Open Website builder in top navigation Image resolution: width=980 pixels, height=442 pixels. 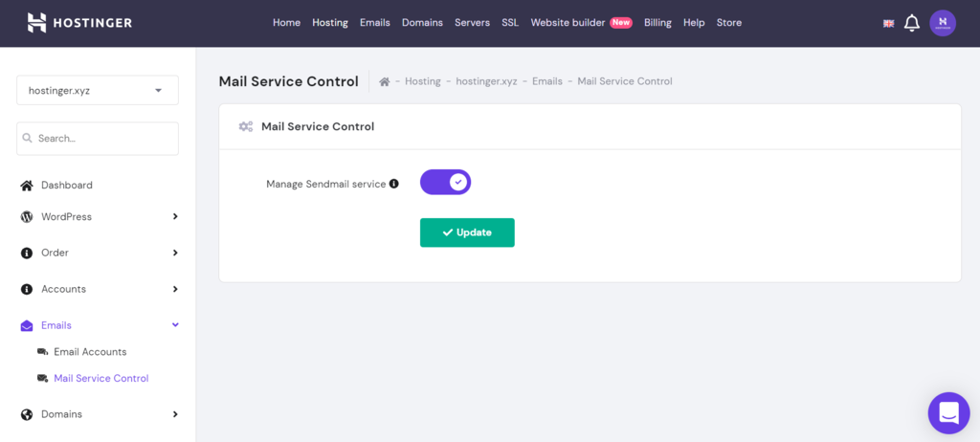pos(568,23)
